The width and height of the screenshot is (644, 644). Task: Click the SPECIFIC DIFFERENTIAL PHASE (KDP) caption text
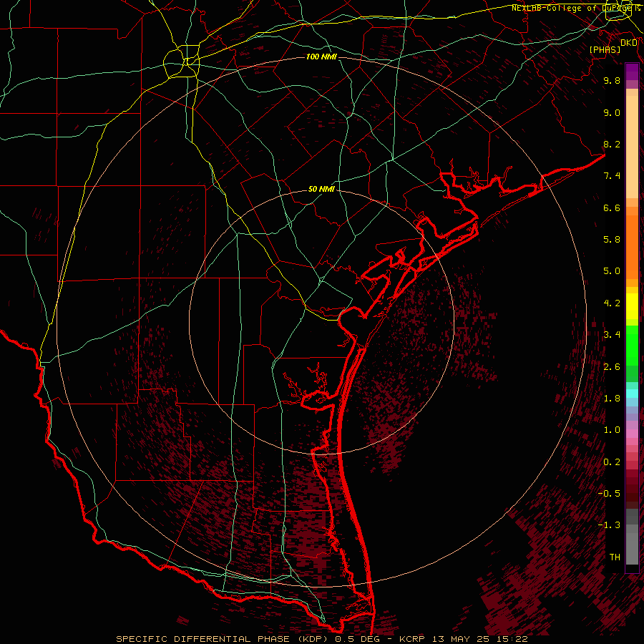coord(222,639)
